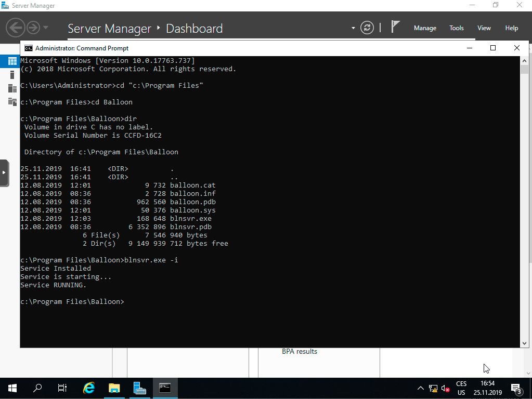This screenshot has width=532, height=399.
Task: Refresh Server Manager using the refresh icon
Action: click(x=367, y=28)
